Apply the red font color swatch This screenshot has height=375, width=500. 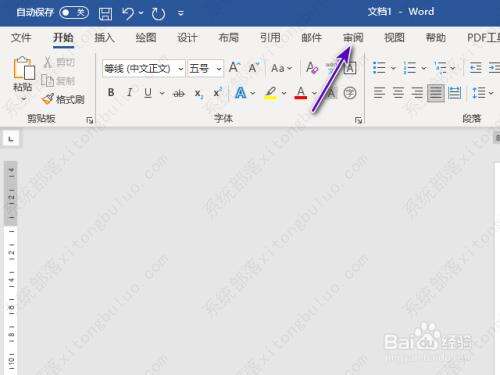(x=301, y=93)
